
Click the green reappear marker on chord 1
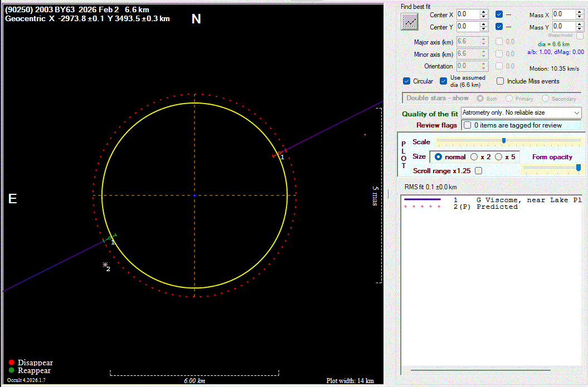(x=110, y=238)
